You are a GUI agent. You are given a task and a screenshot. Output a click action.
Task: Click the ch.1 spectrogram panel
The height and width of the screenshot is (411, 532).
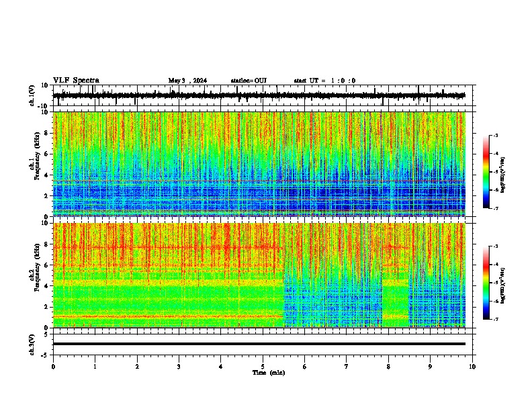coord(259,164)
